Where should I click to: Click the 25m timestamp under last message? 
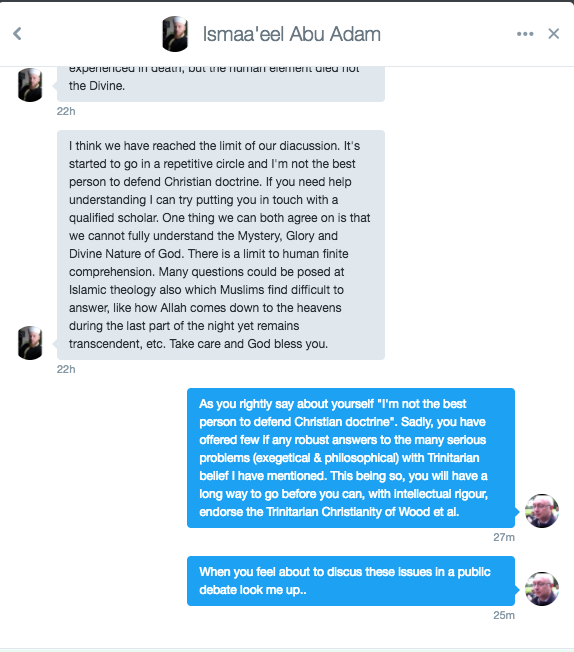point(504,615)
